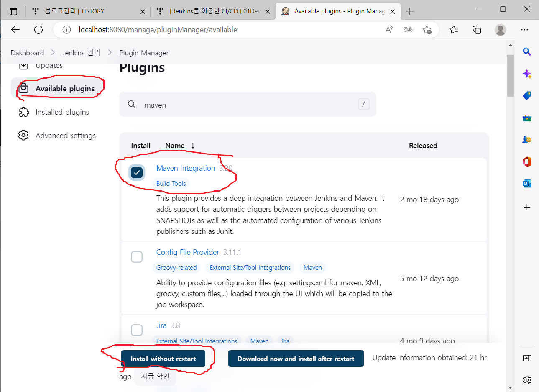Open the Read aloud icon in address bar

389,29
